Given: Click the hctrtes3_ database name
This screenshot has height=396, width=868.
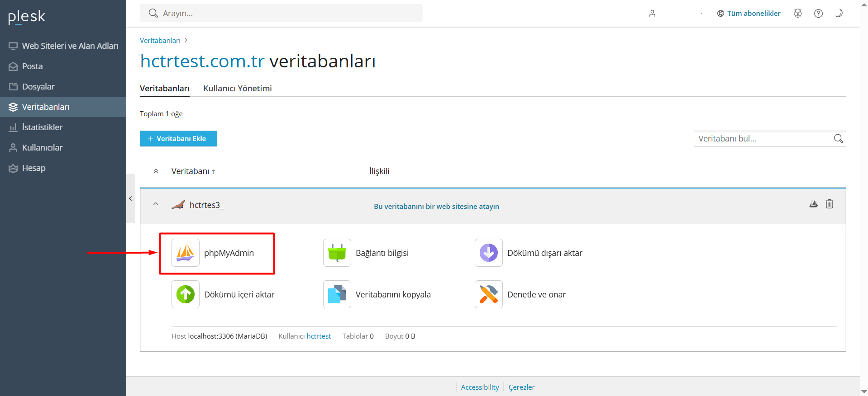Looking at the screenshot, I should pyautogui.click(x=206, y=205).
